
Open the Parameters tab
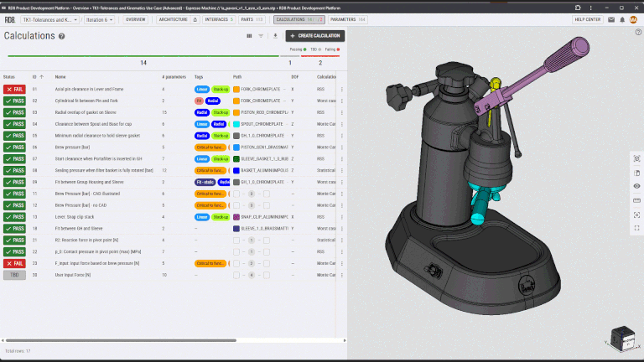point(347,20)
